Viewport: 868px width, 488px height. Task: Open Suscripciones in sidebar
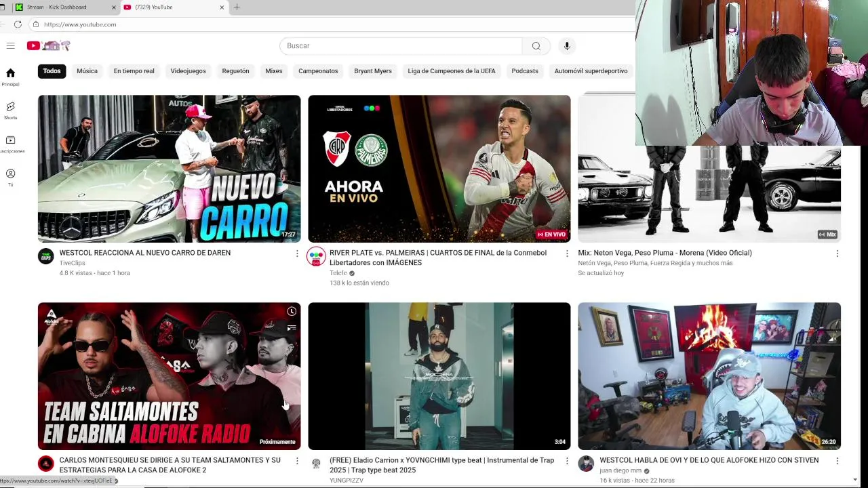click(10, 144)
